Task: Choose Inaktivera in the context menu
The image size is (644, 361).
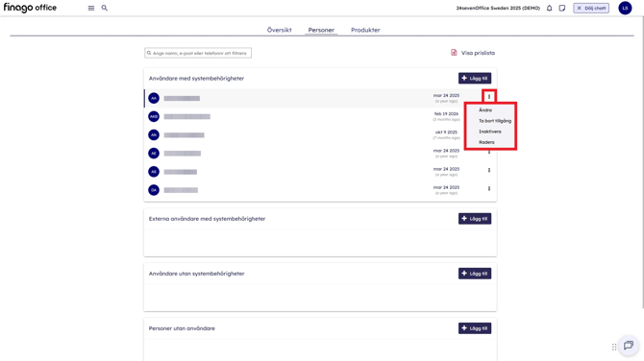Action: coord(490,132)
